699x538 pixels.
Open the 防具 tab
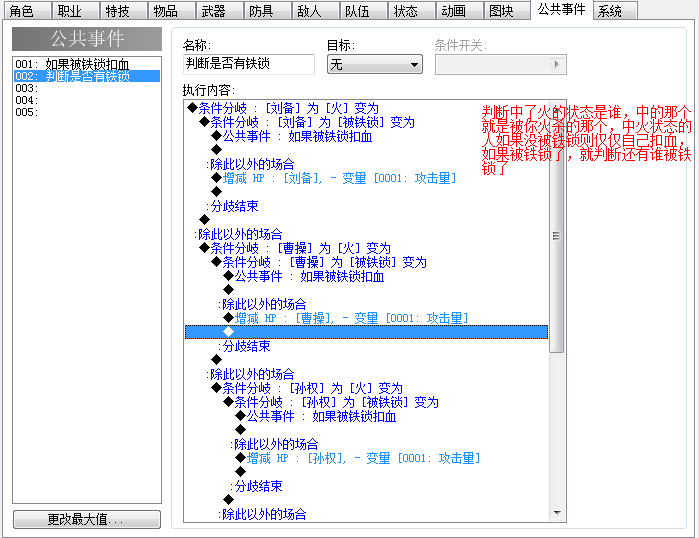pos(267,10)
